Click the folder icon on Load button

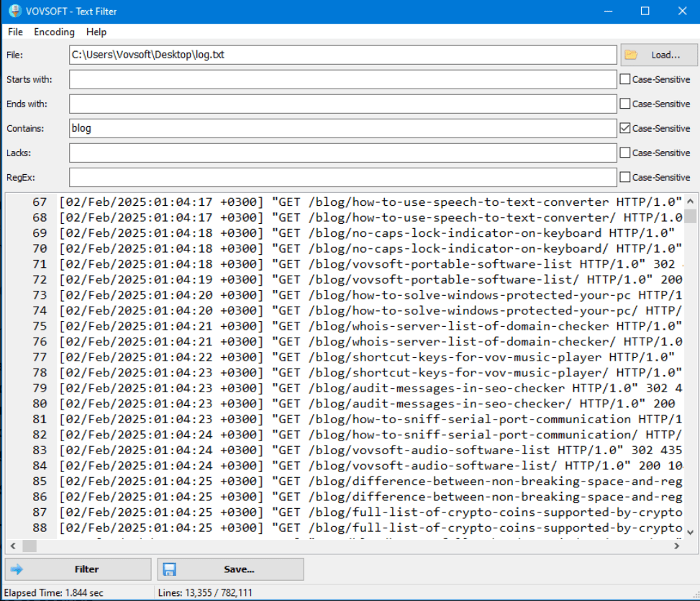point(631,55)
